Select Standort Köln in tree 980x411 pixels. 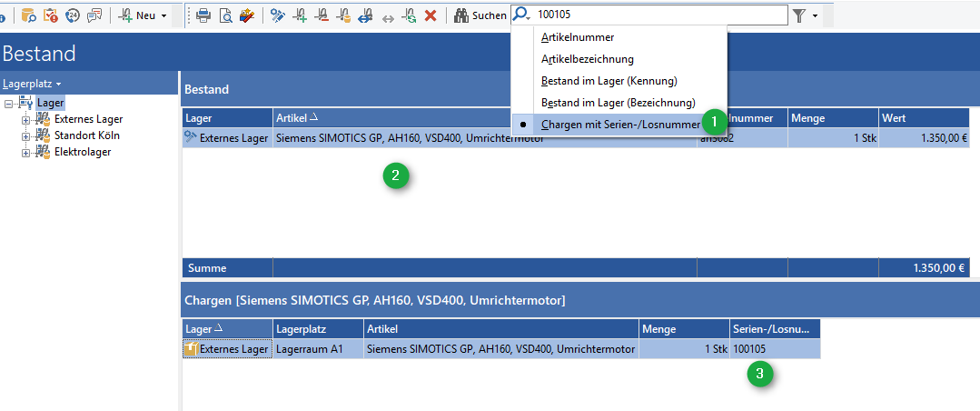pyautogui.click(x=87, y=135)
